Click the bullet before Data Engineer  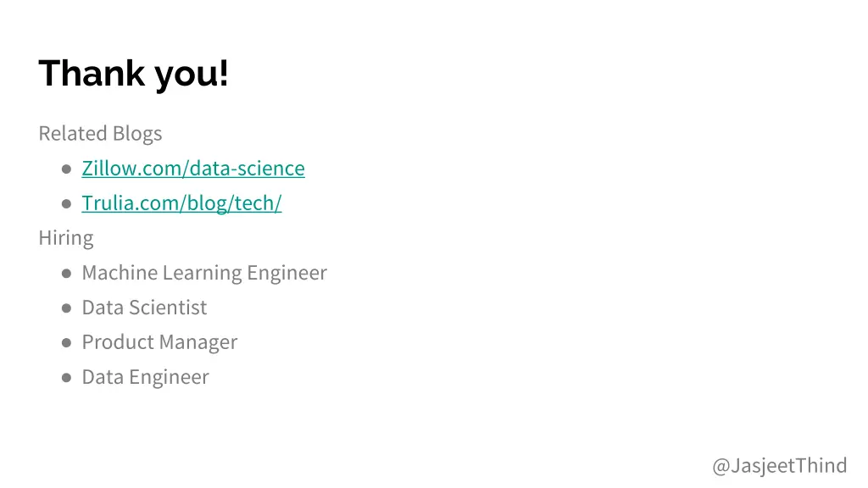[x=66, y=377]
